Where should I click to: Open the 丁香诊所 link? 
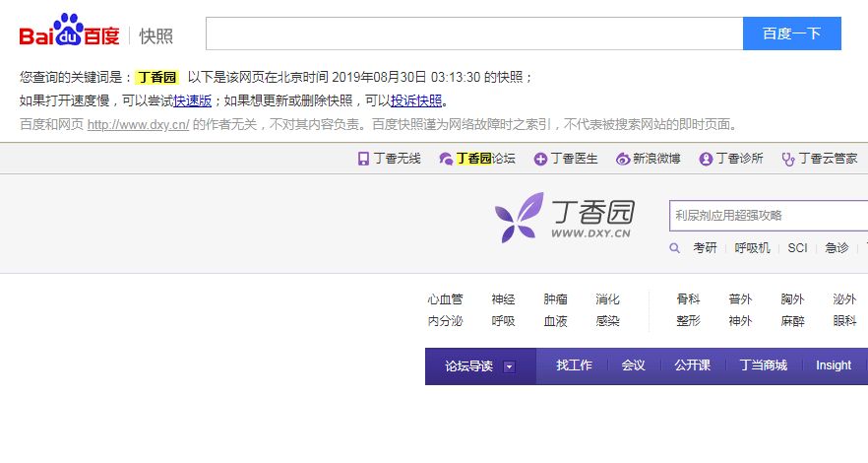[x=740, y=159]
